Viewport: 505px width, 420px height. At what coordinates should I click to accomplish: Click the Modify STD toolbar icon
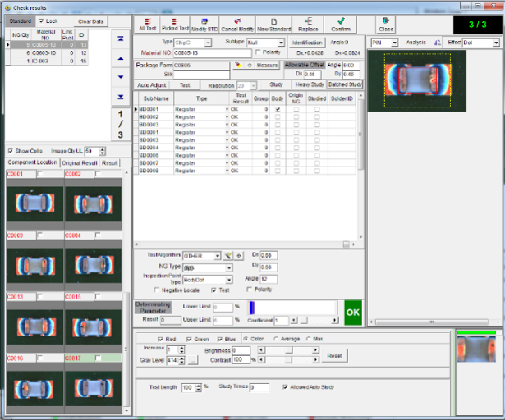coord(204,21)
